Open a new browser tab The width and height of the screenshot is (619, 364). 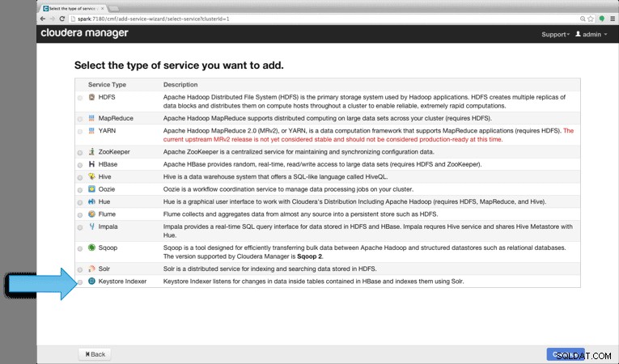[114, 8]
